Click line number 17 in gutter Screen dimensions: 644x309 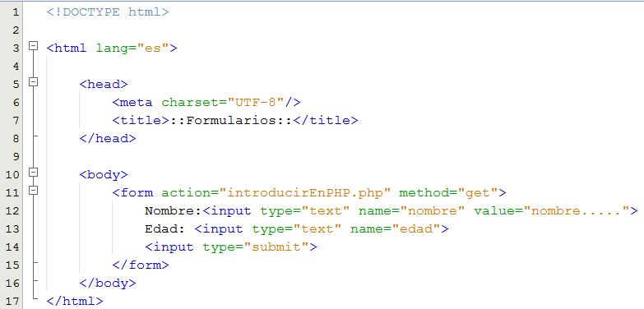(x=12, y=301)
